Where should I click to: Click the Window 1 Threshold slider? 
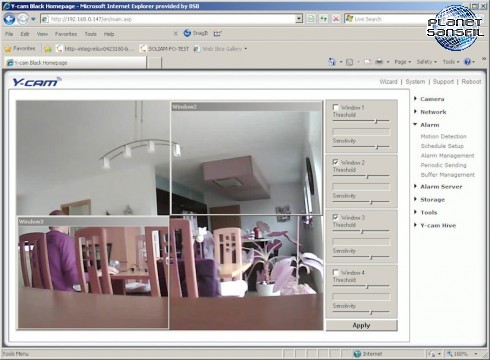point(361,121)
